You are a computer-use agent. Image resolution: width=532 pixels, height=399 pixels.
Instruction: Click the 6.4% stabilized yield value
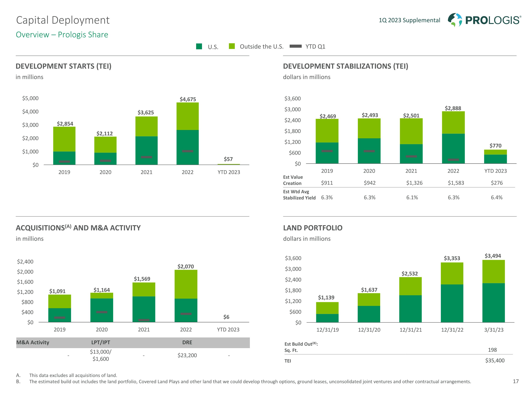497,197
